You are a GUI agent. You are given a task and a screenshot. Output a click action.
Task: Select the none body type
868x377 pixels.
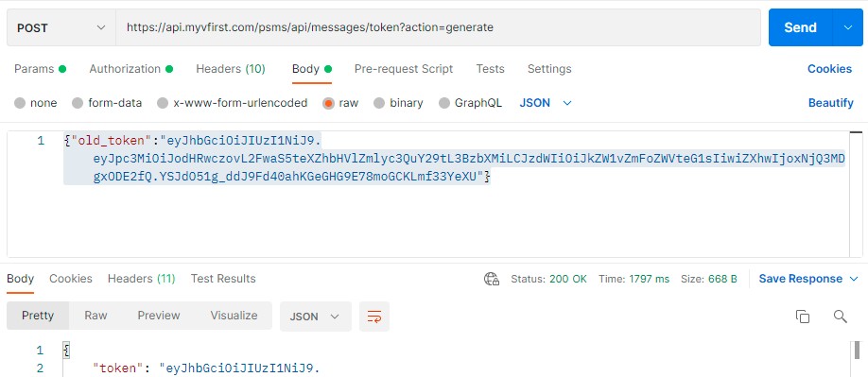[x=35, y=103]
